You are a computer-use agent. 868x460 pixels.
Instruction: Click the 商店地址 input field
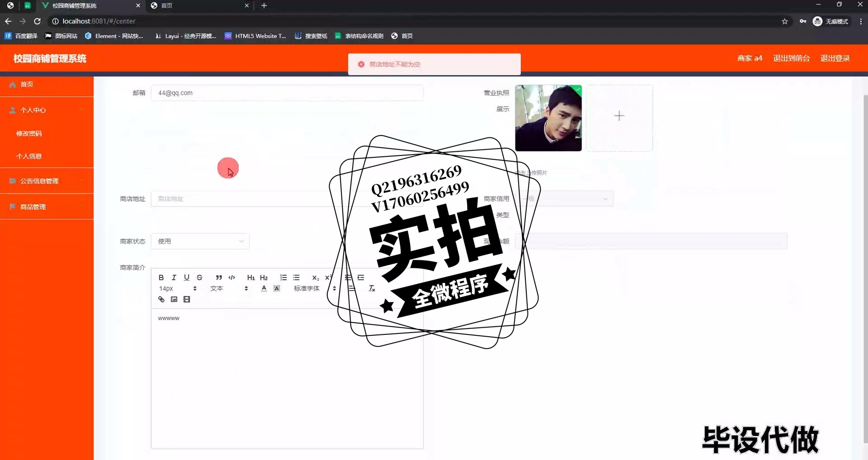[x=287, y=199]
